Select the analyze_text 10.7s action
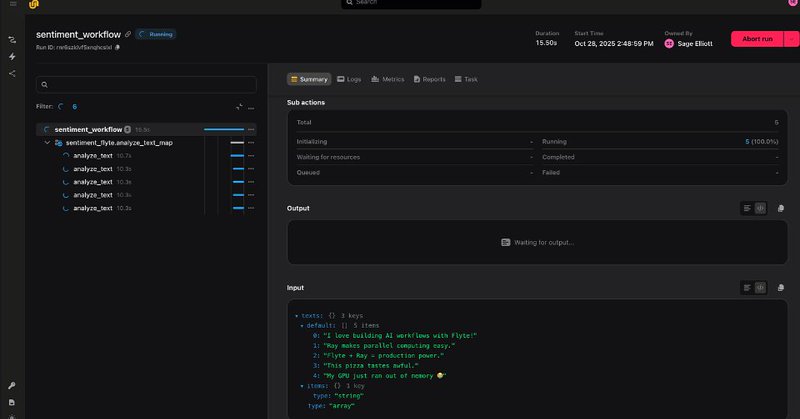The width and height of the screenshot is (800, 419). click(146, 156)
